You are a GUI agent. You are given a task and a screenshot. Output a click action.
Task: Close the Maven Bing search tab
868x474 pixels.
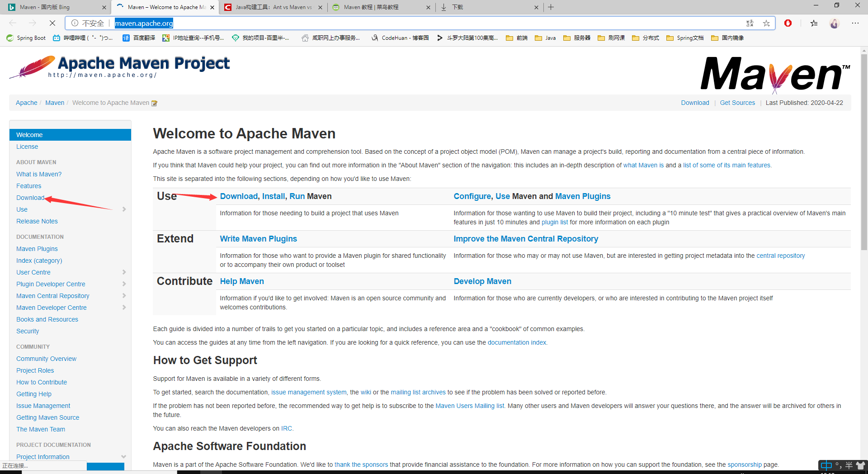pyautogui.click(x=104, y=7)
